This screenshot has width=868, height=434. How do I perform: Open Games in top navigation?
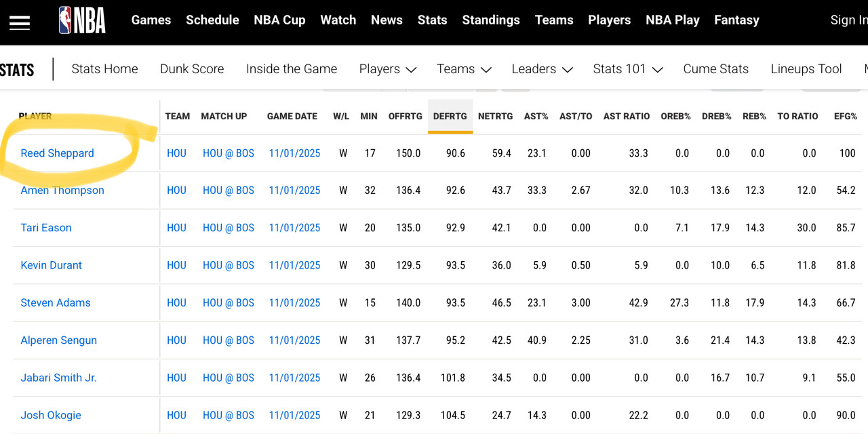[151, 20]
